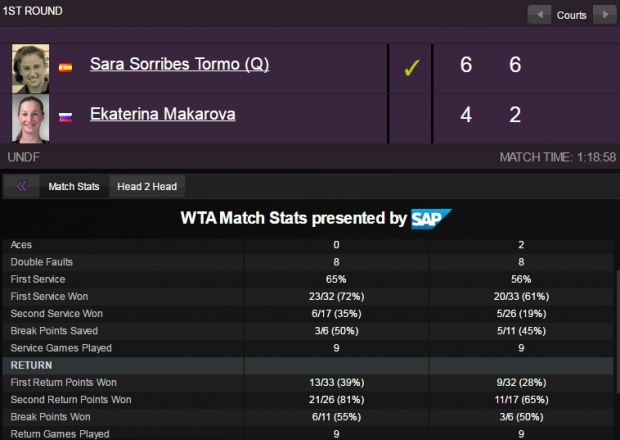
Task: Switch to the Match Stats tab
Action: tap(74, 187)
